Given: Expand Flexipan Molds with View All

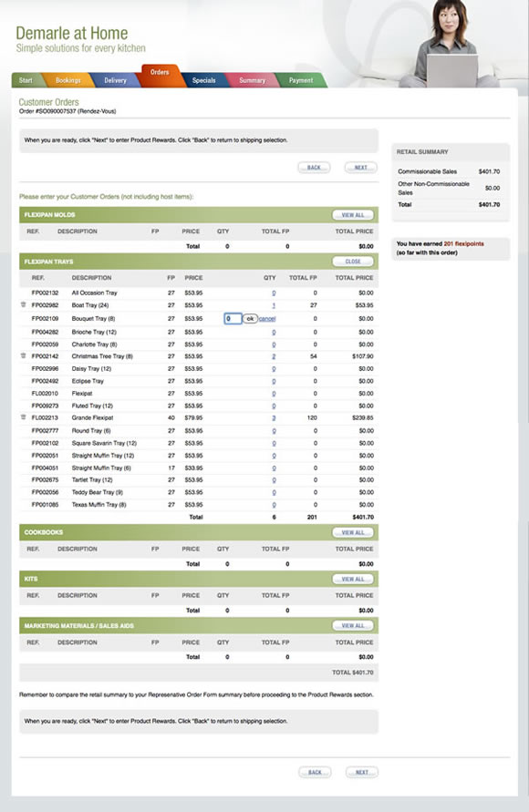Looking at the screenshot, I should click(353, 215).
